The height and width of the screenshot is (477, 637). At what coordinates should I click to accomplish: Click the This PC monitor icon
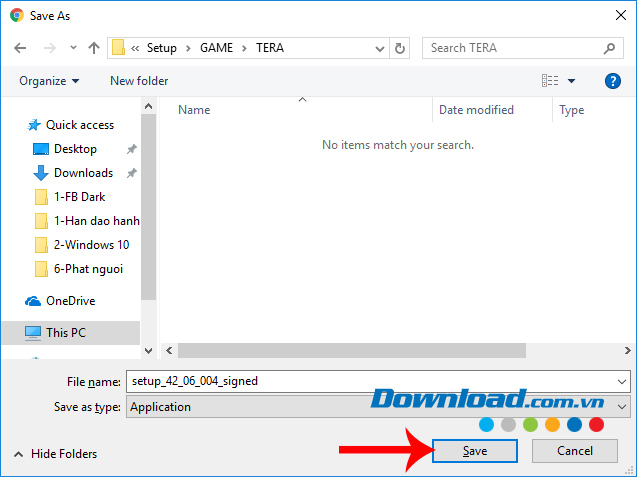[x=33, y=333]
